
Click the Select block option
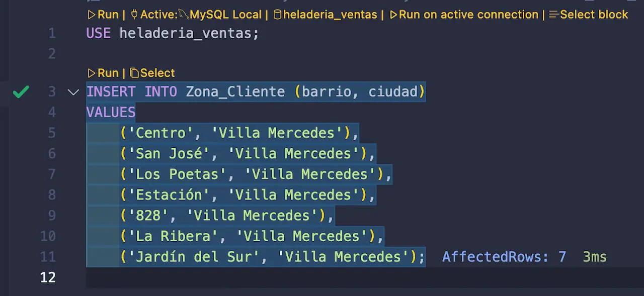pos(594,15)
